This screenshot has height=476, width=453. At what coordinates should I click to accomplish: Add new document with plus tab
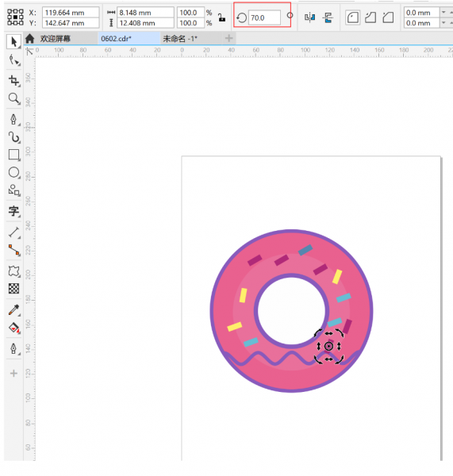point(229,38)
